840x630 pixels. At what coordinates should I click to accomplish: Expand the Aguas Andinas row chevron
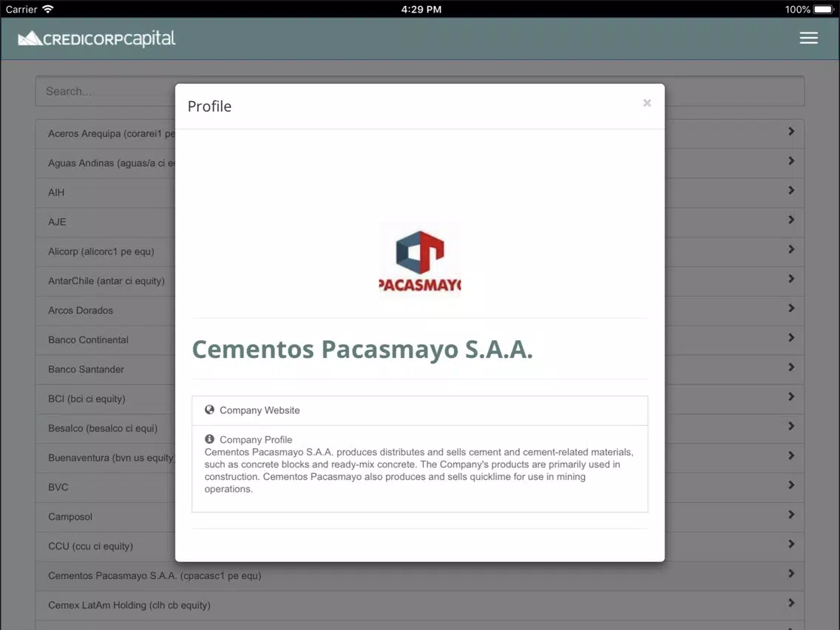pyautogui.click(x=790, y=160)
